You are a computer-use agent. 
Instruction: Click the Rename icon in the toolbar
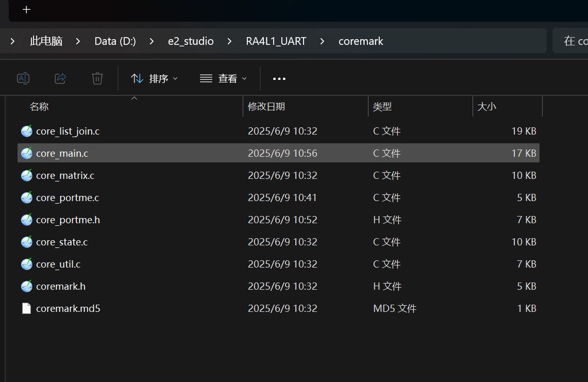(23, 78)
